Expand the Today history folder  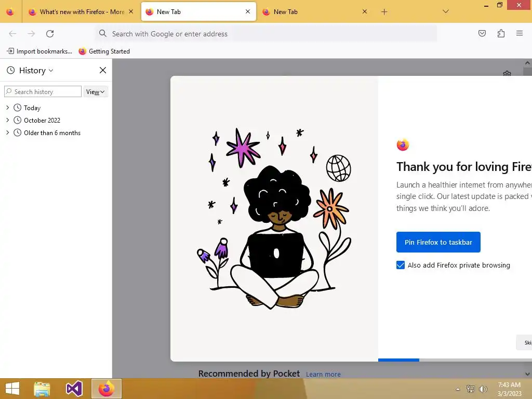7,108
